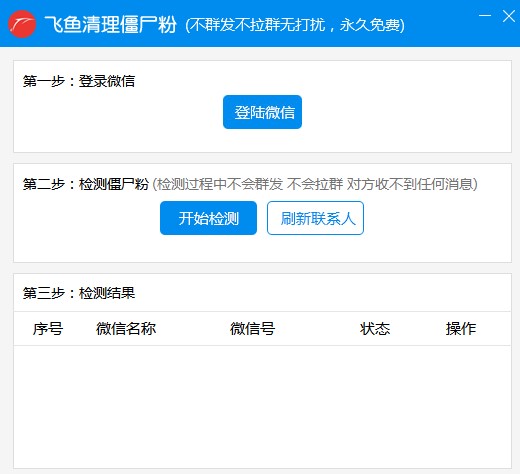
Task: Click the 登陆微信 login button
Action: click(262, 112)
